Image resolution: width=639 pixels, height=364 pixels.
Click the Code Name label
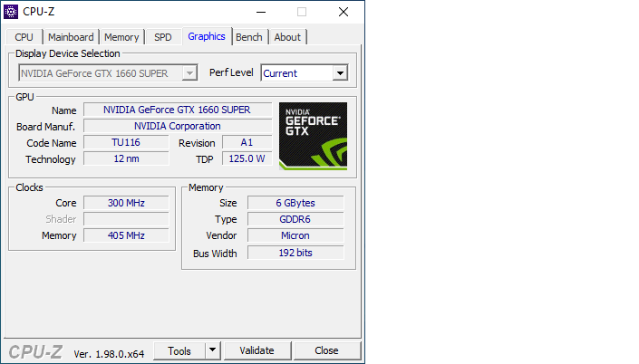(52, 143)
